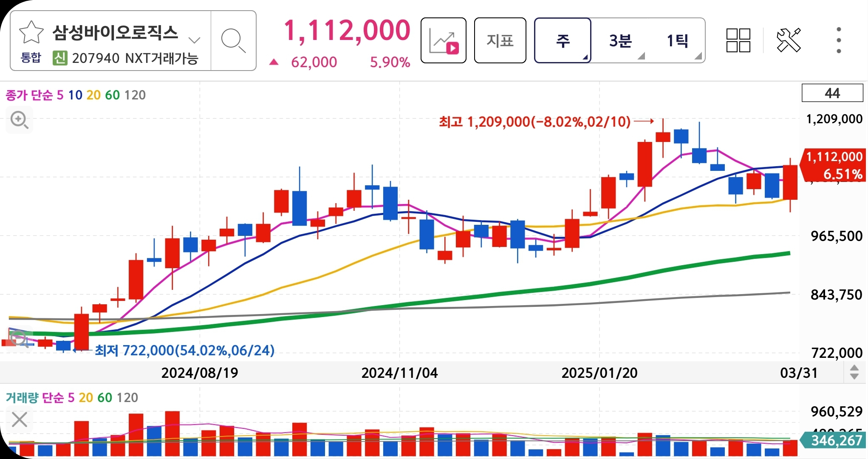Click the 03/31 date axis label
Screen dimensions: 868x459
(799, 373)
